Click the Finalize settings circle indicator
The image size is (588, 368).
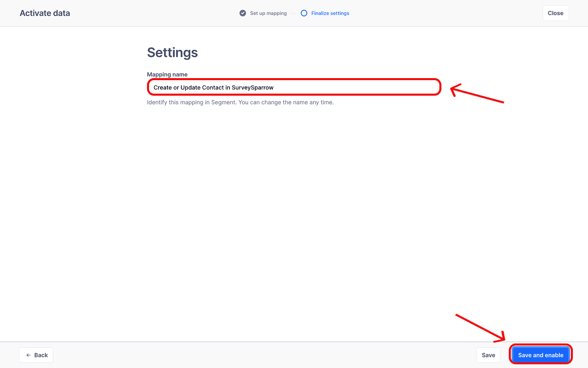pyautogui.click(x=304, y=13)
